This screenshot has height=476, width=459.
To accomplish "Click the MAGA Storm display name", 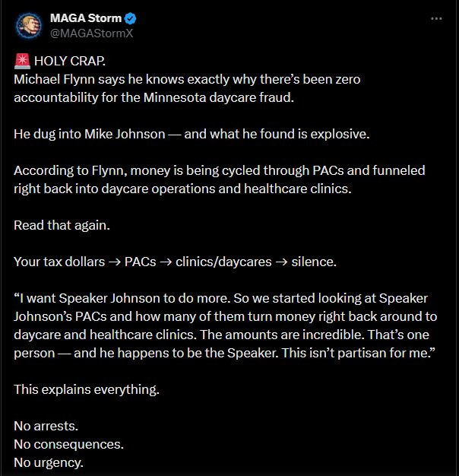I will (86, 17).
